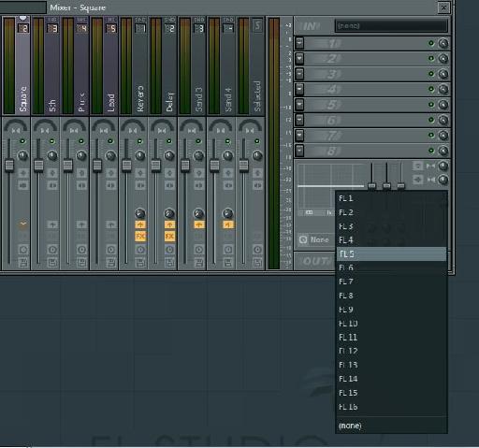Viewport: 479px width, 448px height.
Task: Open the latency clock icon on Delay track
Action: click(x=169, y=250)
